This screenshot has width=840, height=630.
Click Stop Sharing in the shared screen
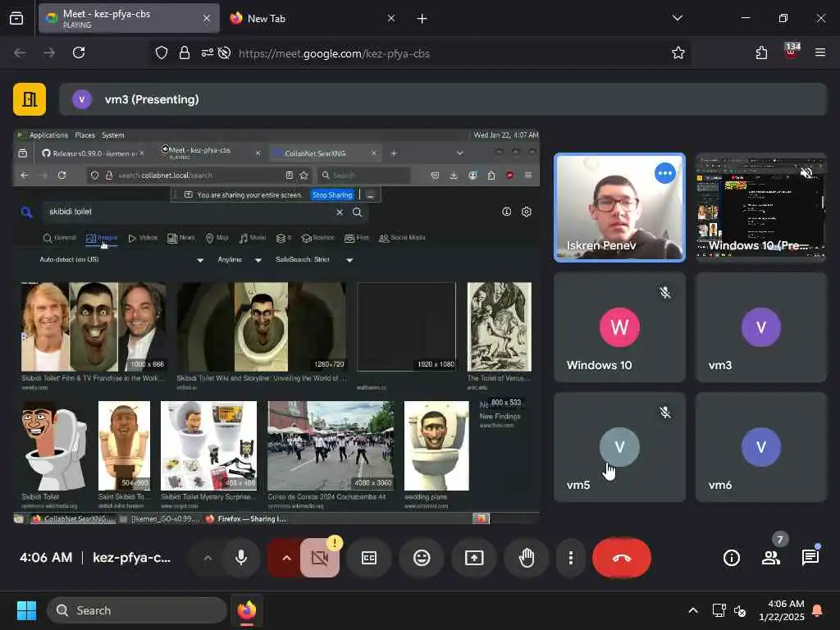pyautogui.click(x=332, y=195)
